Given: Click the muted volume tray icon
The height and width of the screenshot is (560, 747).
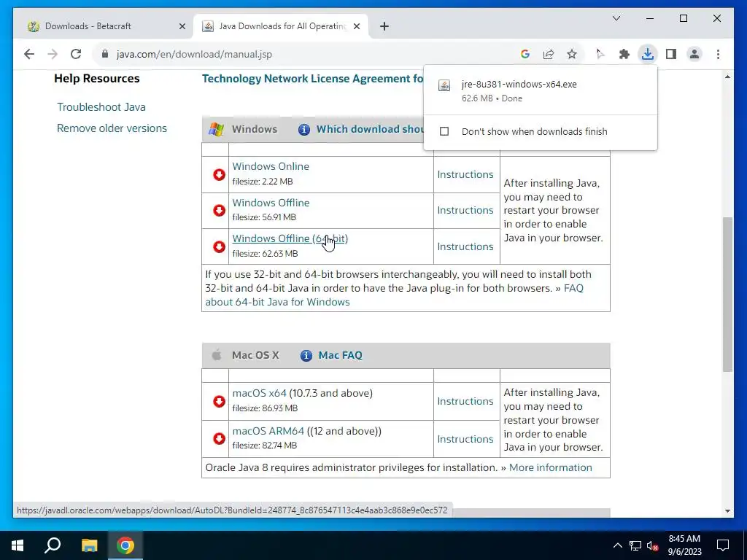Looking at the screenshot, I should tap(652, 545).
